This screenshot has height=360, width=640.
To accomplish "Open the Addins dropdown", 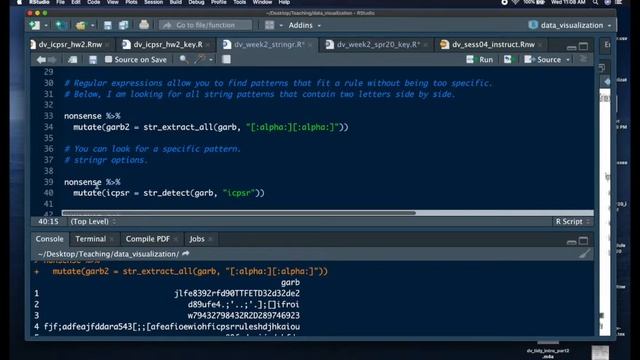I will 304,25.
